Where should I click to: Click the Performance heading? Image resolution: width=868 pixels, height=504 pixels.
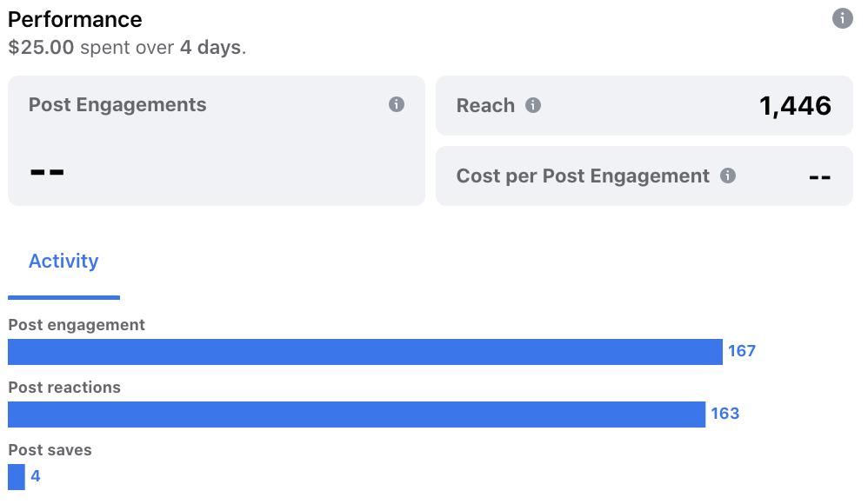(75, 19)
